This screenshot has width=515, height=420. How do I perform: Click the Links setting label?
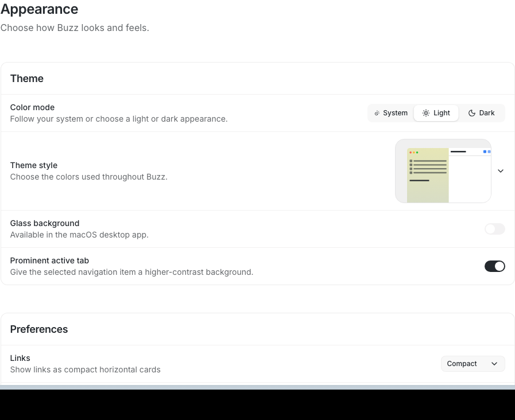20,358
